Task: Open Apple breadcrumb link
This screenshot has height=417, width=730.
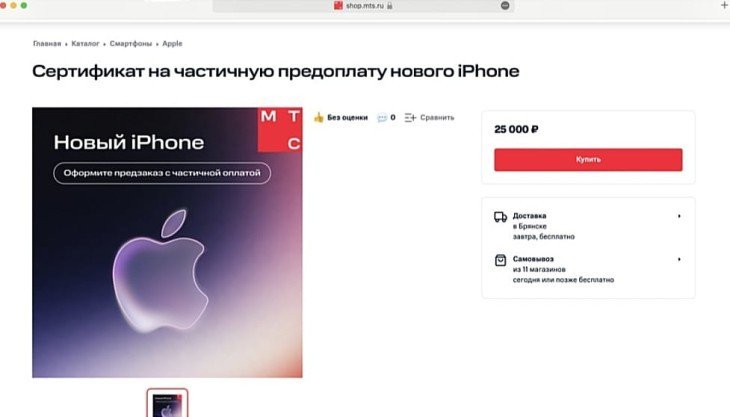Action: click(172, 43)
